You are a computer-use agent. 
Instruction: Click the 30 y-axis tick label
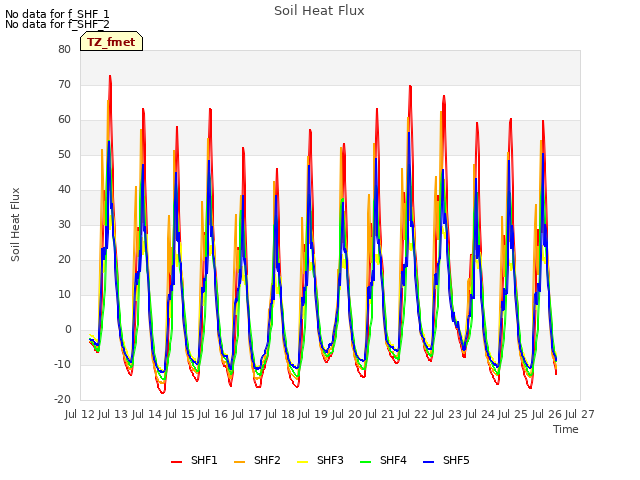coord(64,224)
